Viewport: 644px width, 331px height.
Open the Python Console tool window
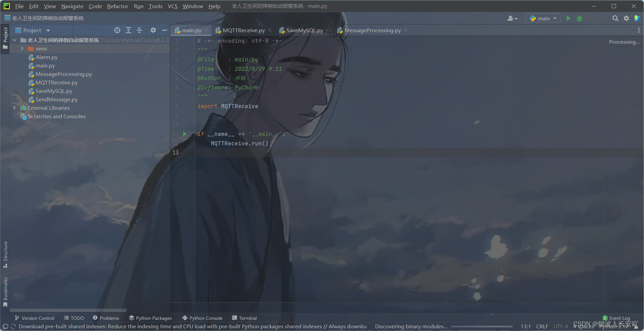click(202, 318)
